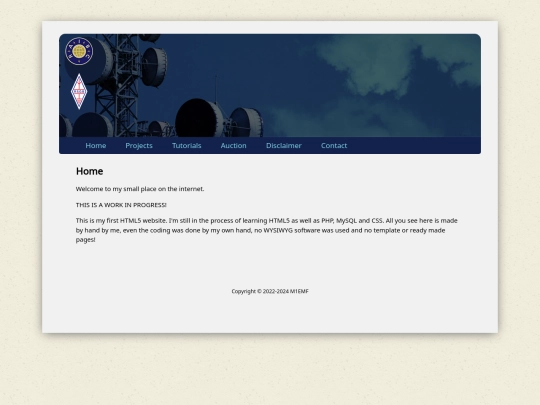The width and height of the screenshot is (540, 405).
Task: Open the Home menu item
Action: [x=96, y=146]
